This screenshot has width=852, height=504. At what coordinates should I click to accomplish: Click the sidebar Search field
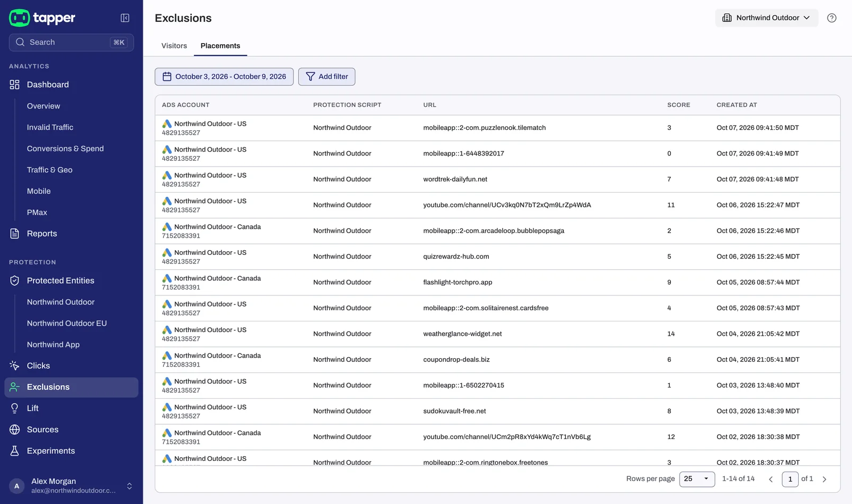coord(71,43)
